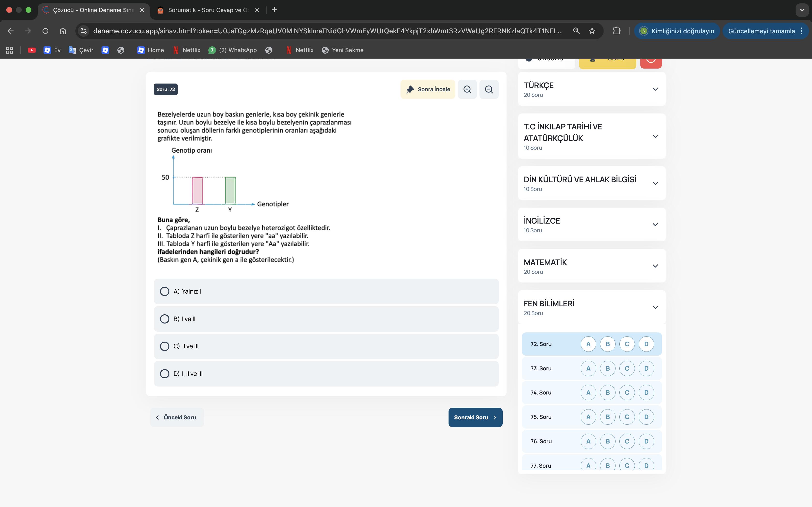Go to next question with Sonraki Soru

475,417
